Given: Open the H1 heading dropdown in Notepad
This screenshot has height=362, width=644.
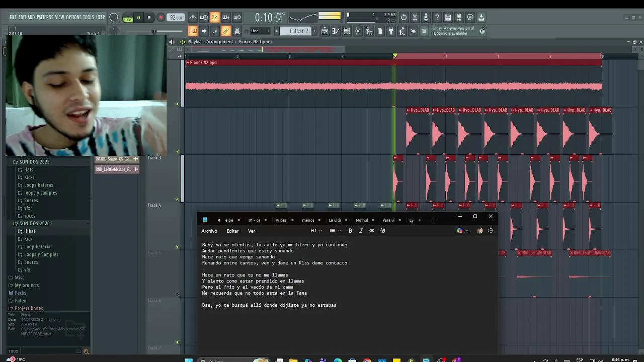Looking at the screenshot, I should (x=316, y=231).
